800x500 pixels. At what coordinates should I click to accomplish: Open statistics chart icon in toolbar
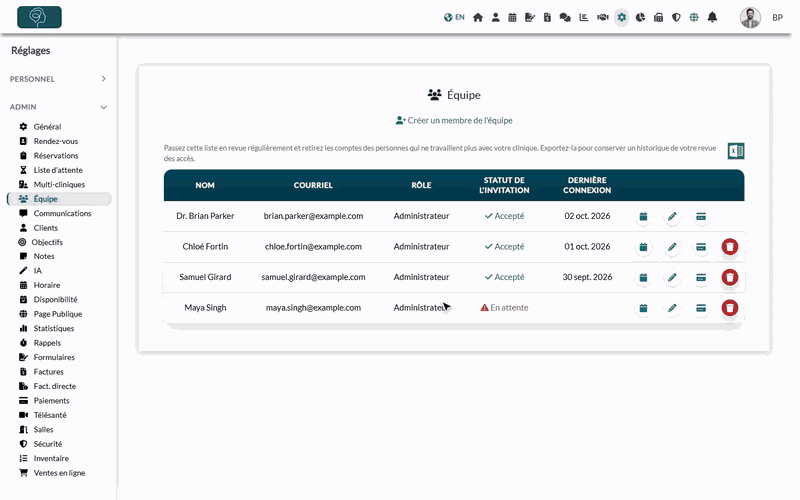tap(584, 17)
